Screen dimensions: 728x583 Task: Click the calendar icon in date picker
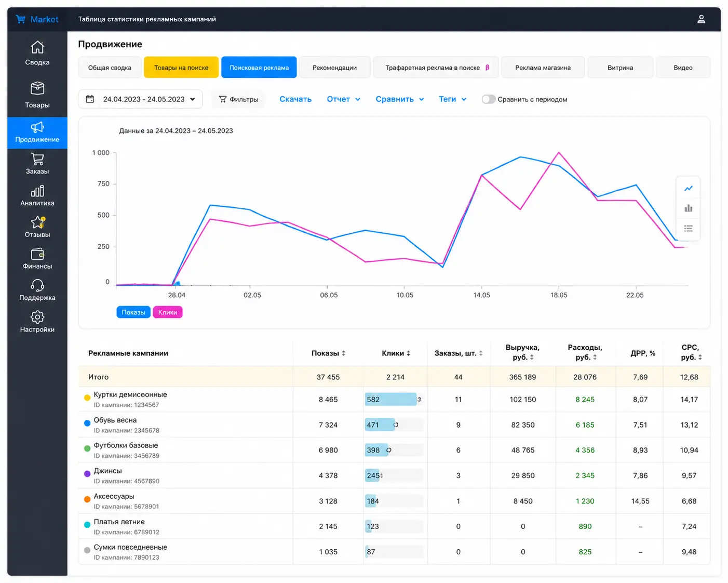click(x=90, y=99)
